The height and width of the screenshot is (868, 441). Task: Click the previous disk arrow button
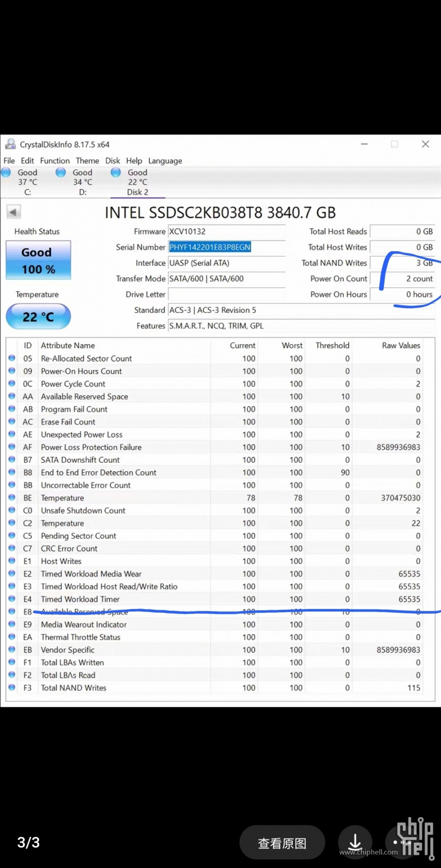point(13,212)
